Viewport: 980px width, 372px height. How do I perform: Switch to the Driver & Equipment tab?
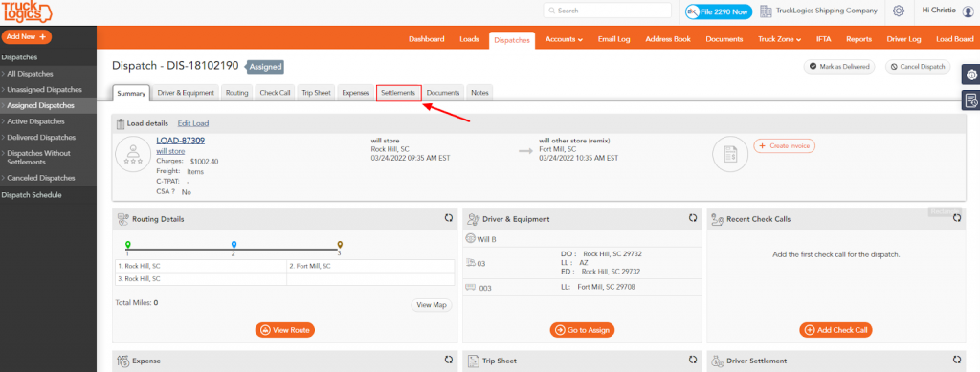point(186,93)
